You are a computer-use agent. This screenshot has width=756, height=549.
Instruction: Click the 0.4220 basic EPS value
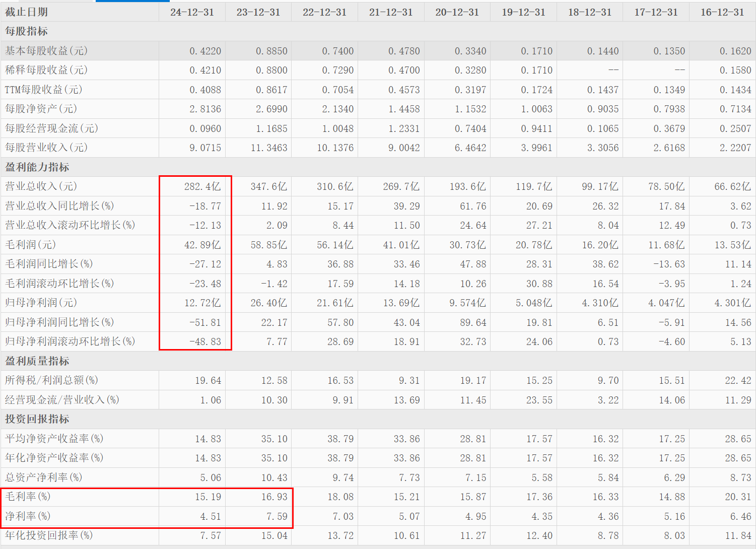tap(205, 51)
